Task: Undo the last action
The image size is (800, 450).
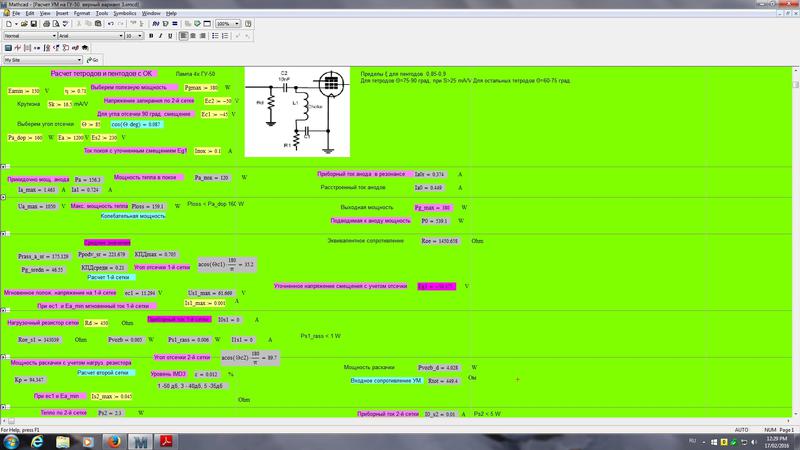Action: tap(111, 23)
